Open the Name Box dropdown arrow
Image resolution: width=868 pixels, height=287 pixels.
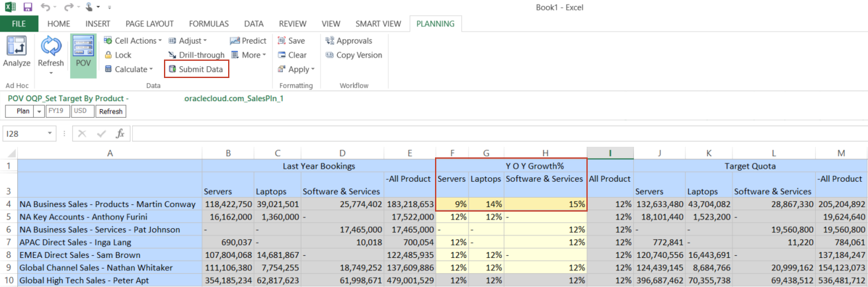(50, 134)
